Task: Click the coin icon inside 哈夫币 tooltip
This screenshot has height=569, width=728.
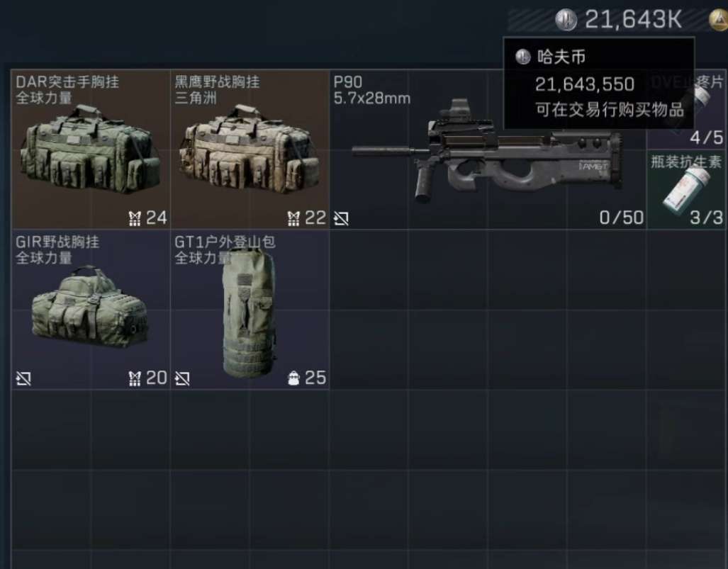Action: [523, 57]
